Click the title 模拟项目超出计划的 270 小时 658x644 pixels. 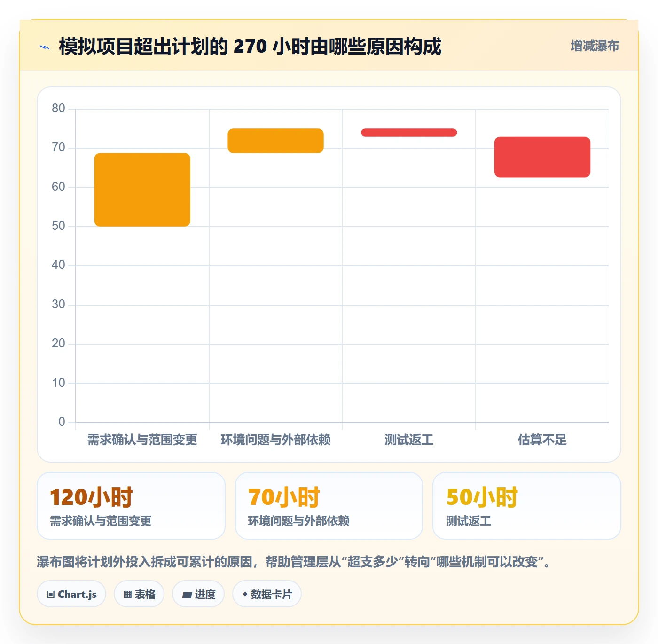tap(250, 47)
